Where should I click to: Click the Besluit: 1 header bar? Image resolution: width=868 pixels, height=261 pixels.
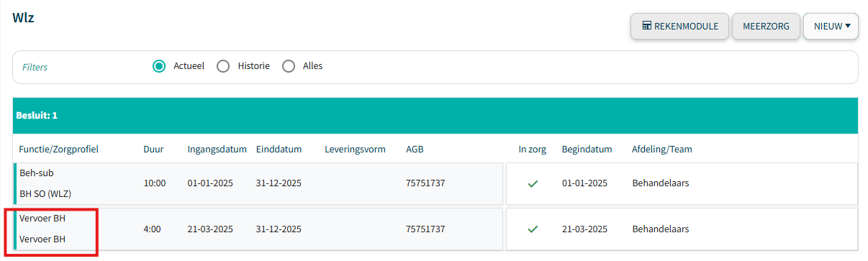pyautogui.click(x=435, y=116)
